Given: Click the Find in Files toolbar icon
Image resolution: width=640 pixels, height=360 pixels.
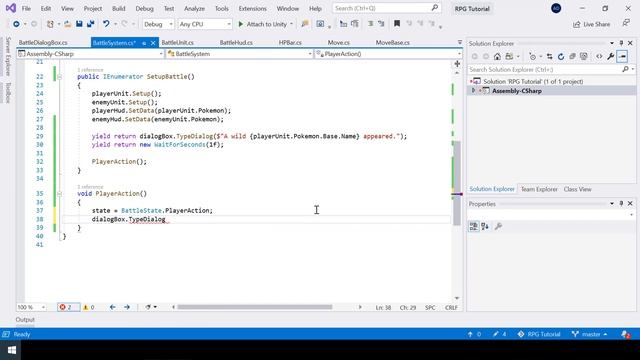Looking at the screenshot, I should [x=305, y=24].
